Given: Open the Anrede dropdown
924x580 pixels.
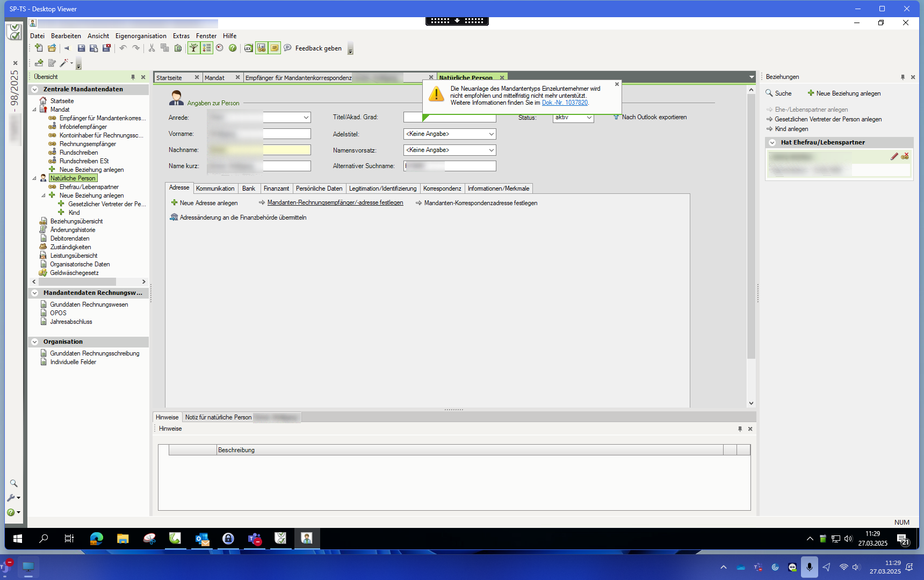Looking at the screenshot, I should (306, 118).
